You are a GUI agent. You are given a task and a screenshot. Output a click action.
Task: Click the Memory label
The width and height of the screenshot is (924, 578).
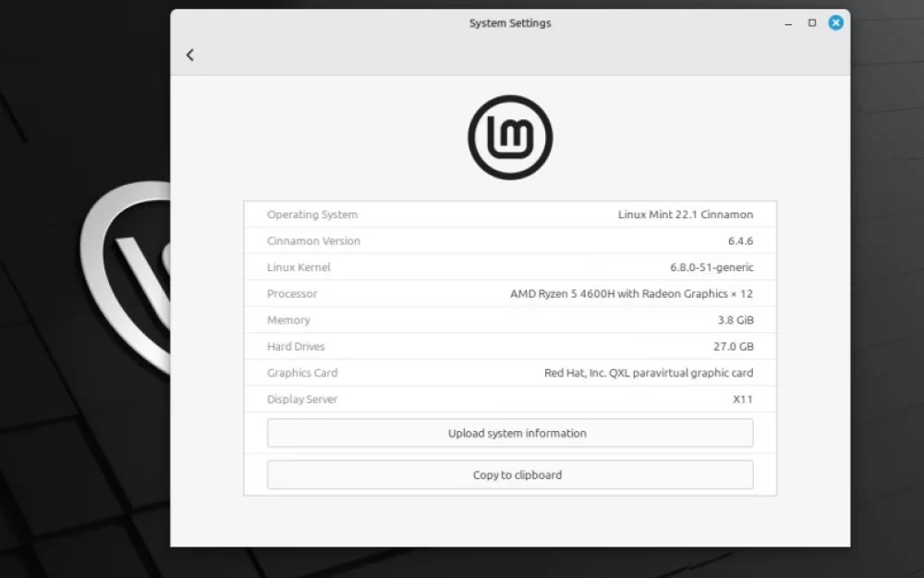pos(288,320)
